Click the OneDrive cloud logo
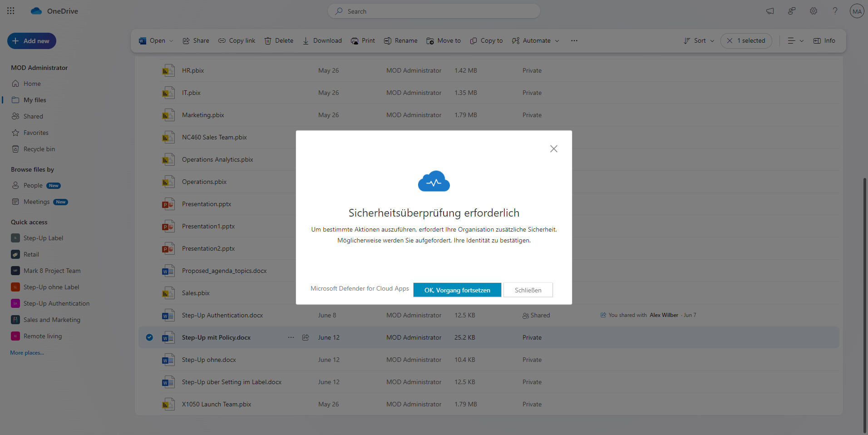This screenshot has height=435, width=868. [36, 11]
